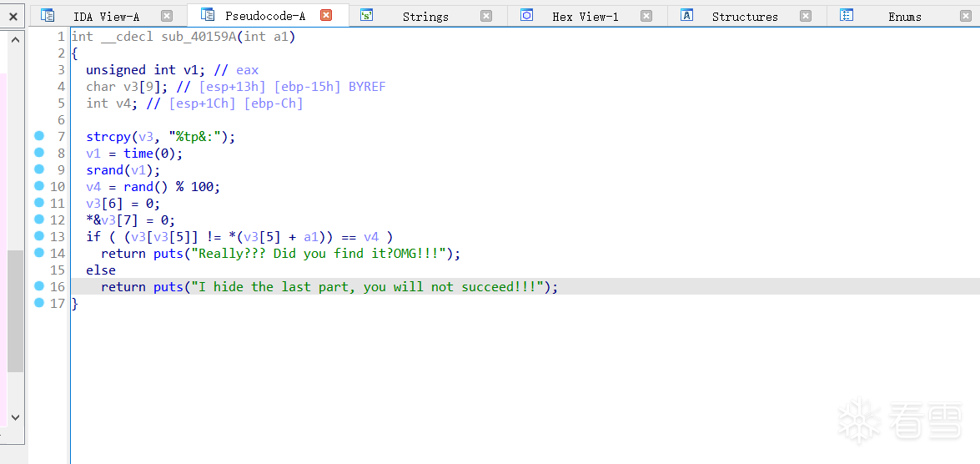Close the IDA View-A tab
The height and width of the screenshot is (464, 980).
coord(166,16)
